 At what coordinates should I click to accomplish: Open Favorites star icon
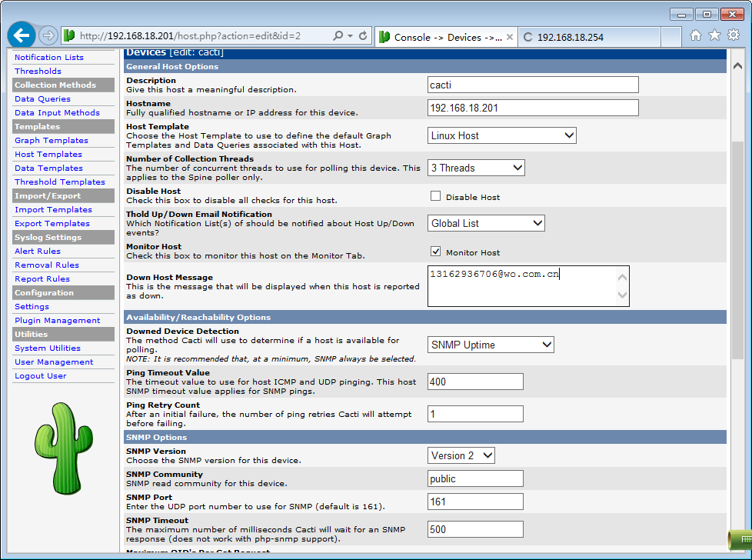(714, 35)
